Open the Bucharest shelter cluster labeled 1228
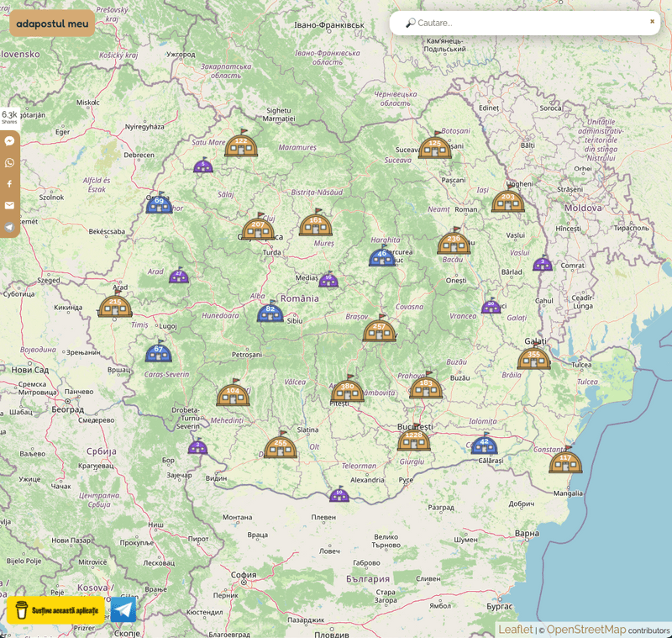Viewport: 672px width, 638px height. coord(414,437)
